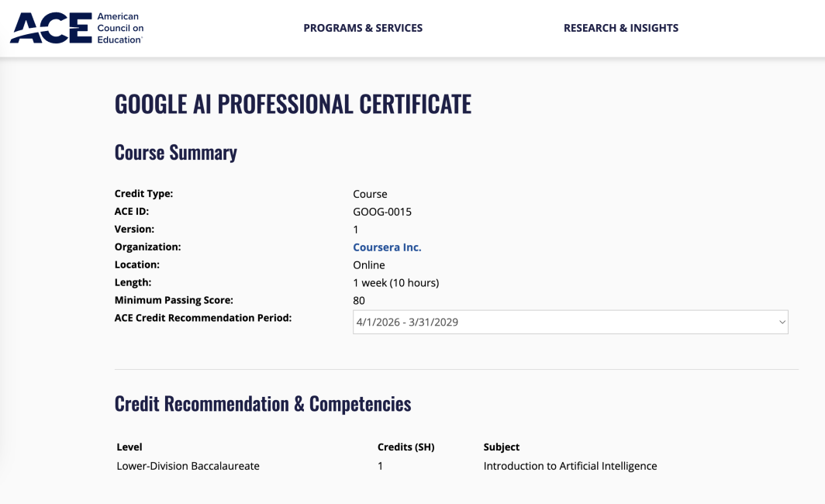Open the ACE Credit Recommendation Period dropdown

coord(571,322)
